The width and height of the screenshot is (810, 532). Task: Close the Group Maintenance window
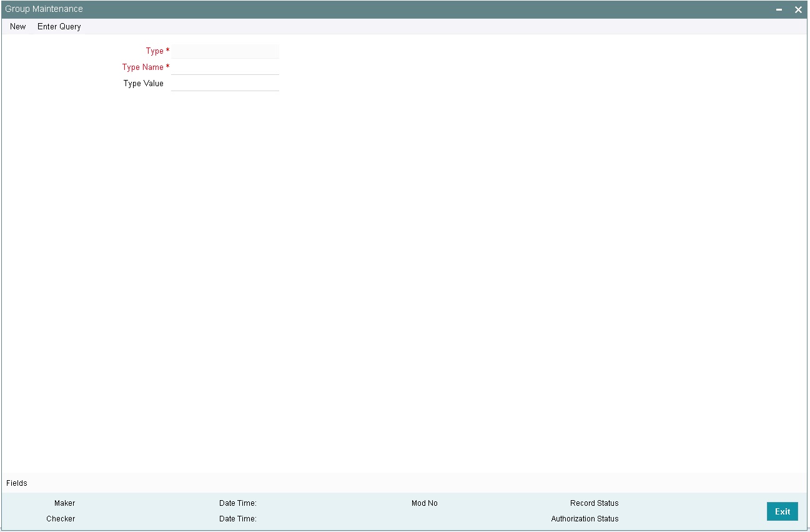click(798, 10)
